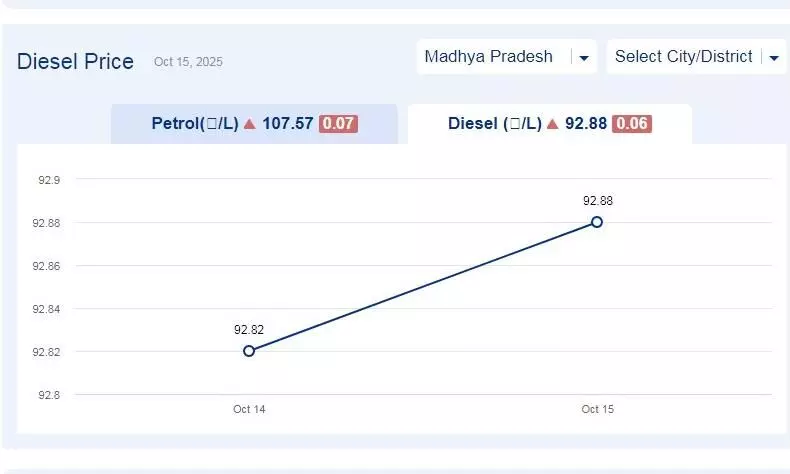Switch to the Petrol price tab
This screenshot has height=474, width=790.
coord(254,124)
